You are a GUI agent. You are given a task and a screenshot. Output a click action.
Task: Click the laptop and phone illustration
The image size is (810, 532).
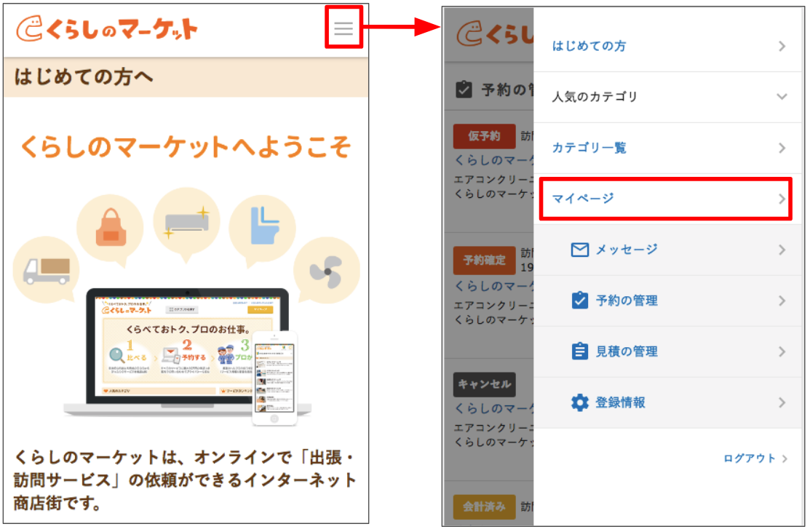click(187, 357)
